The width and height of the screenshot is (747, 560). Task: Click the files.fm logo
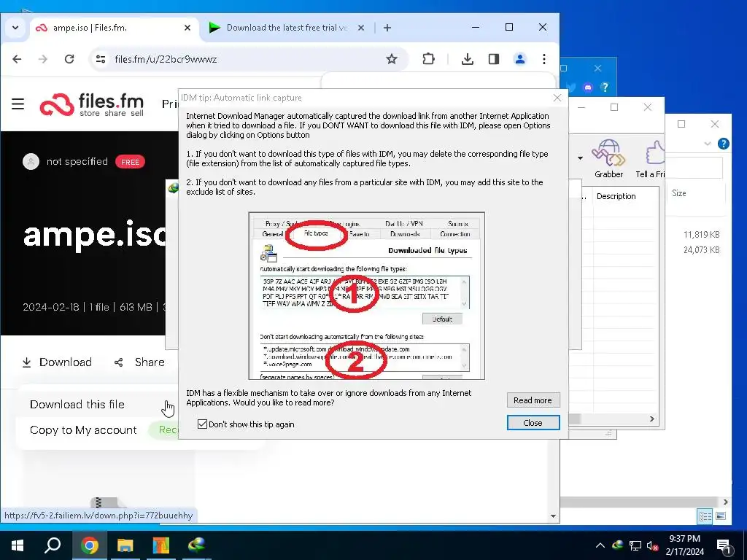pos(92,105)
